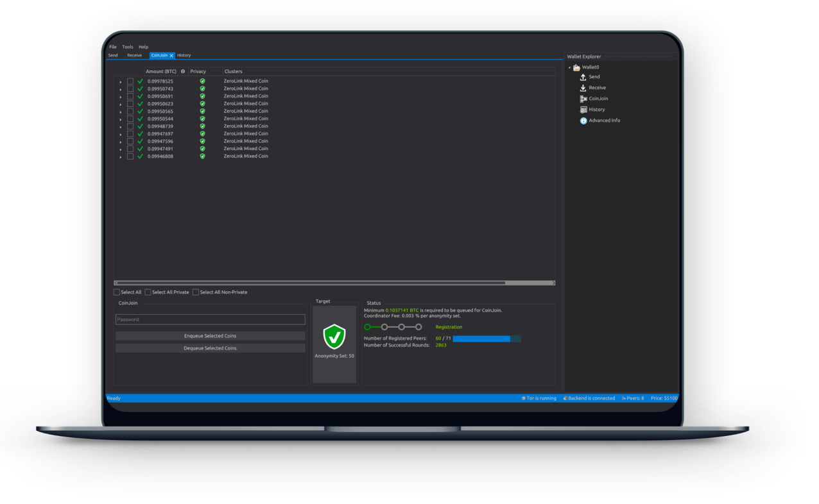Expand the 0.09978525 coin row
Screen dimensions: 819x504
pos(121,82)
